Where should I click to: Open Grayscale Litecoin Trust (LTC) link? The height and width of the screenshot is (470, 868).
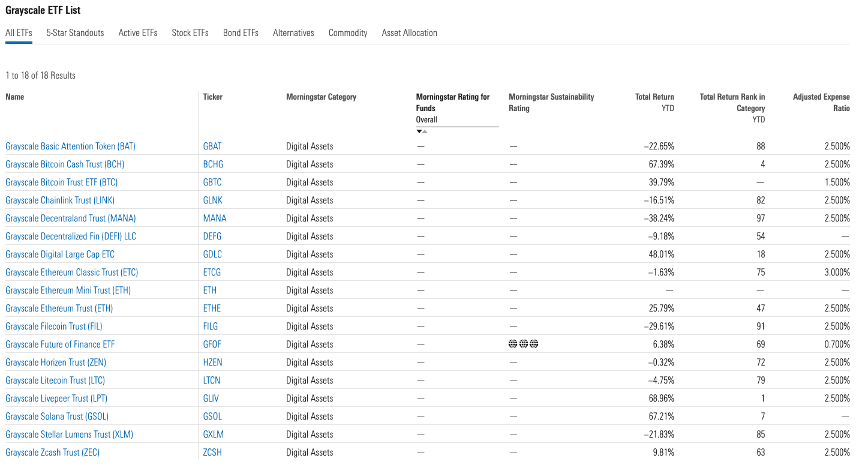point(55,381)
